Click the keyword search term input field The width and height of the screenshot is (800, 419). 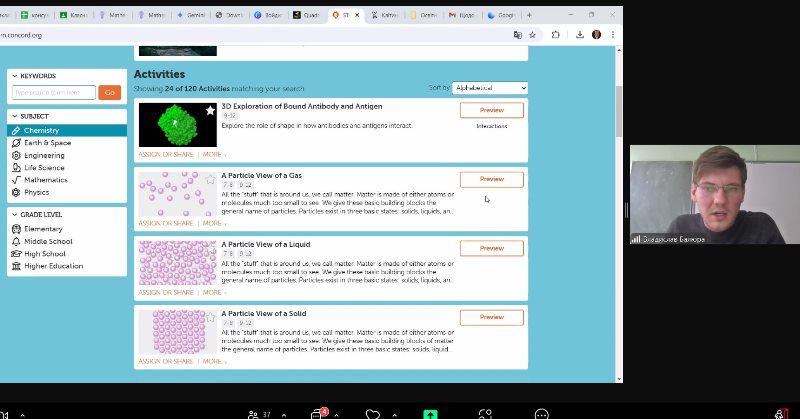click(x=54, y=92)
